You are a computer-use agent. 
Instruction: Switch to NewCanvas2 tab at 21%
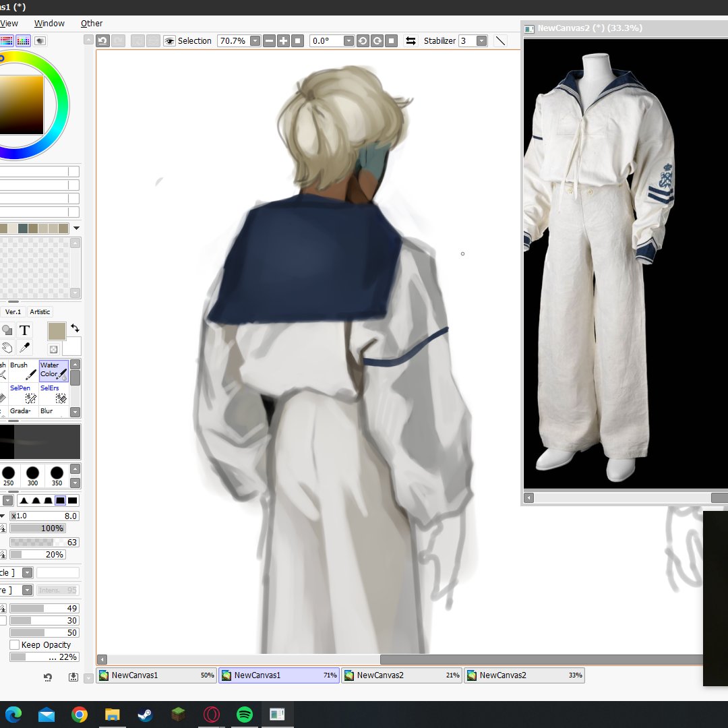402,675
